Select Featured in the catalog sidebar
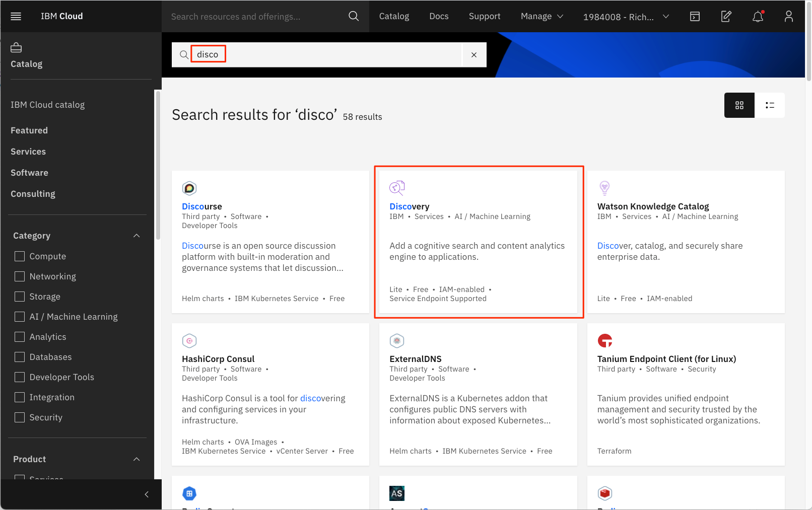Image resolution: width=812 pixels, height=510 pixels. tap(29, 130)
